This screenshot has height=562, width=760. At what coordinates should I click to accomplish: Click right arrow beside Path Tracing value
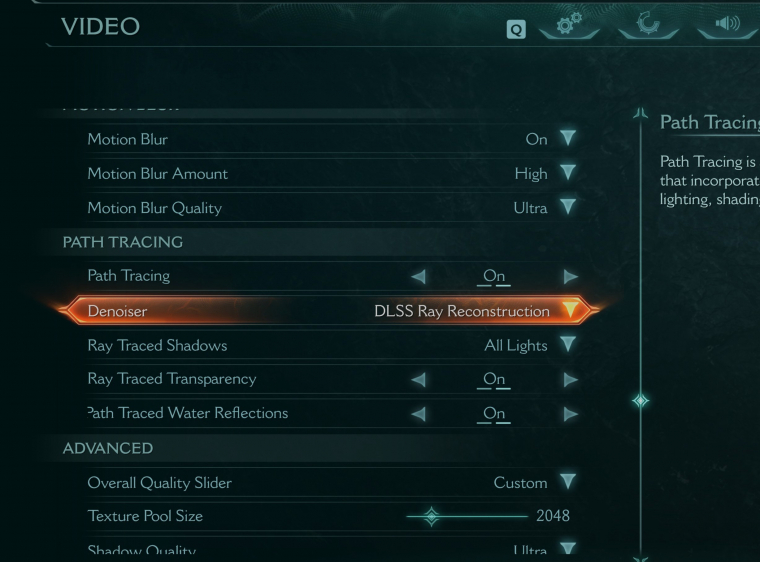(570, 276)
